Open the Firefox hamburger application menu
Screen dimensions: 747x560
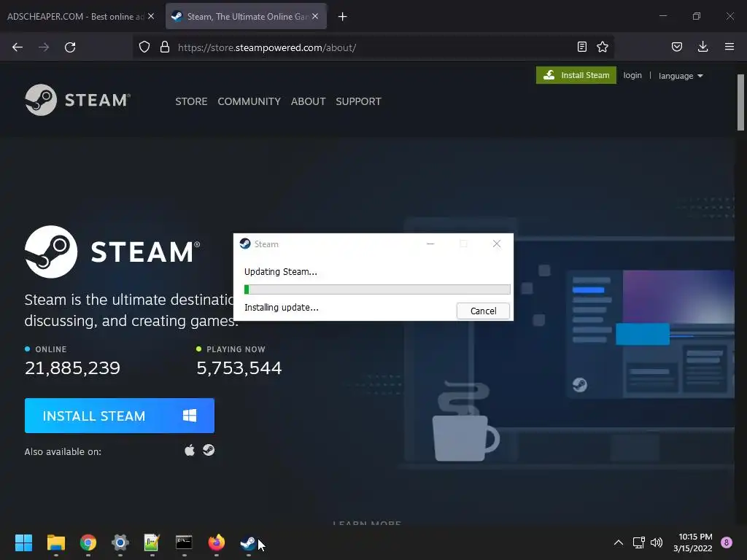pos(729,47)
